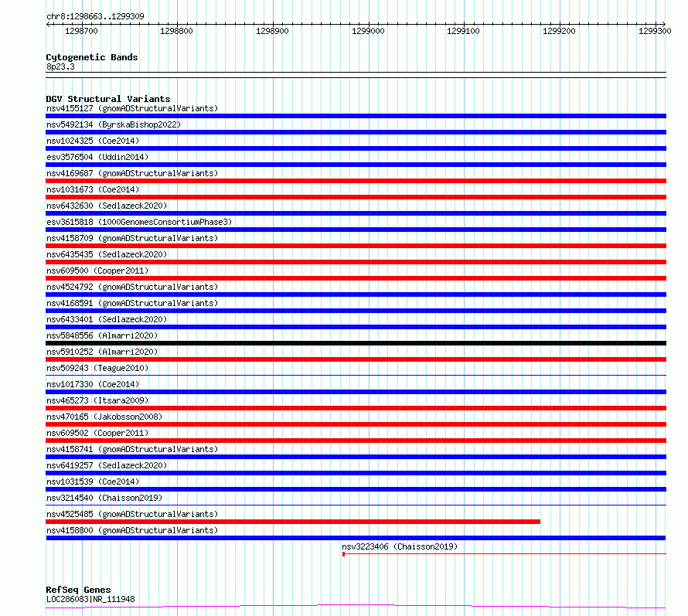The width and height of the screenshot is (688, 616).
Task: Select nsv5848556 (Almarri2020) label
Action: point(102,335)
